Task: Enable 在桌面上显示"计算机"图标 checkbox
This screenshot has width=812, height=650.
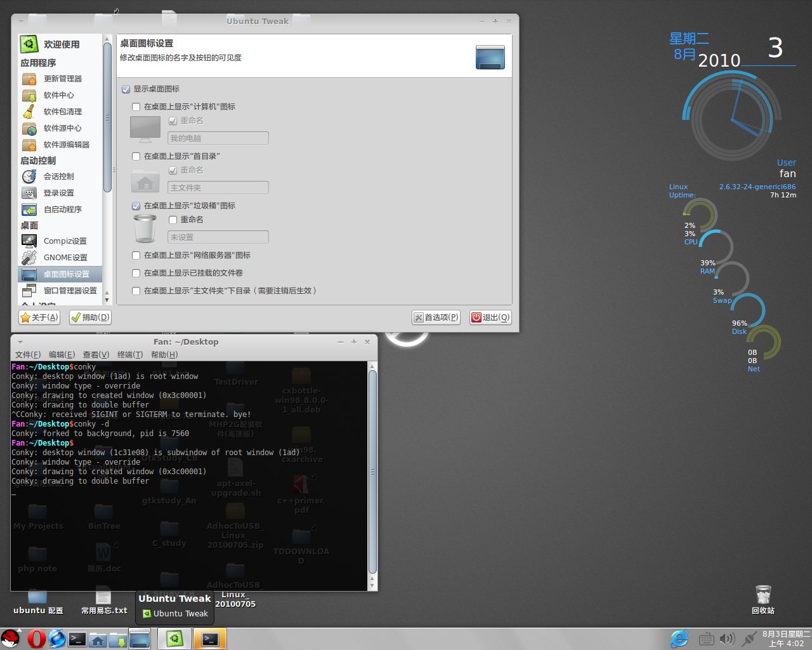Action: click(x=136, y=107)
